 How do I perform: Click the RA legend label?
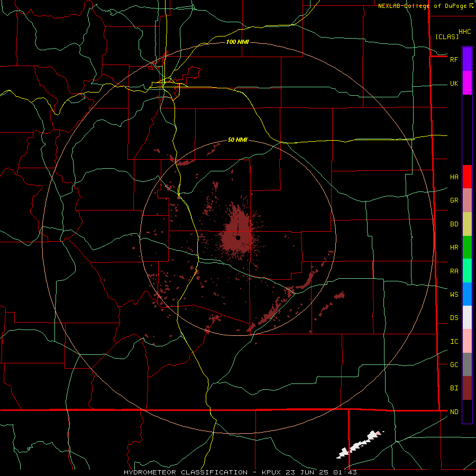[x=454, y=271]
